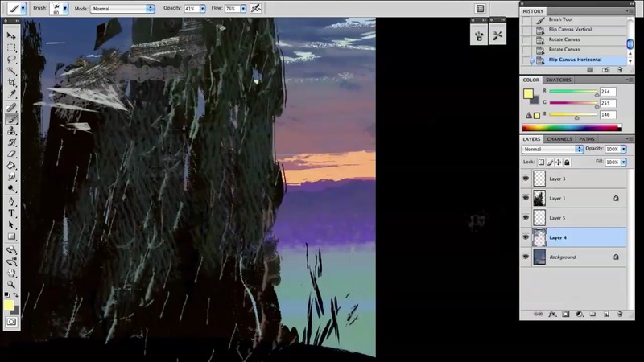Reset default foreground and background colors
644x362 pixels.
(6, 294)
